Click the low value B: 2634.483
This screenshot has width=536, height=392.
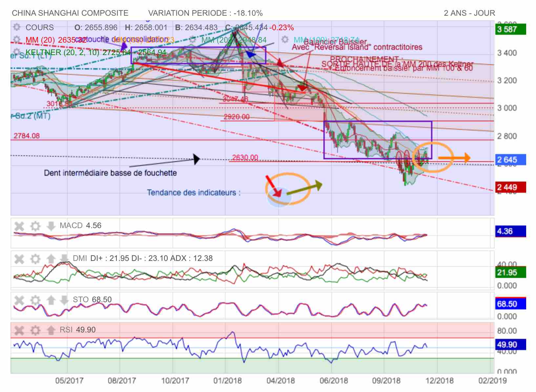pos(196,28)
